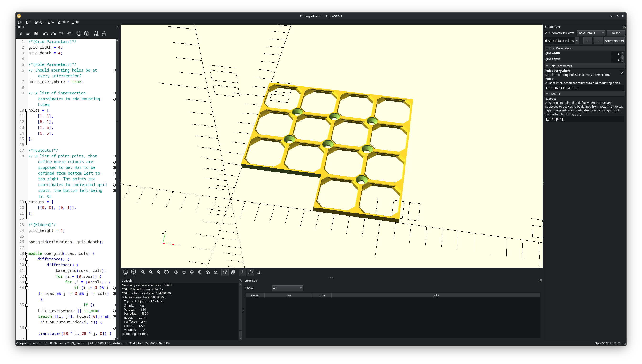This screenshot has height=364, width=642.
Task: Fold the cutouts array at line 19
Action: [x=26, y=202]
